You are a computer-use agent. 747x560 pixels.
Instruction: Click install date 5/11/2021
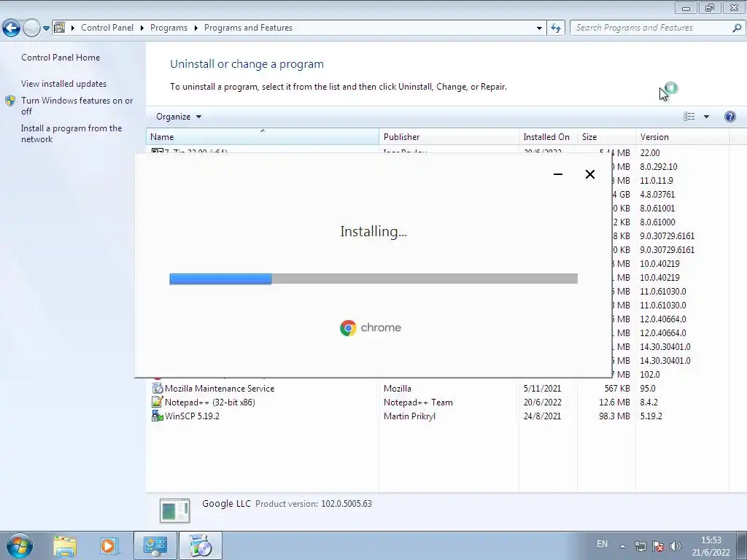[x=542, y=389]
